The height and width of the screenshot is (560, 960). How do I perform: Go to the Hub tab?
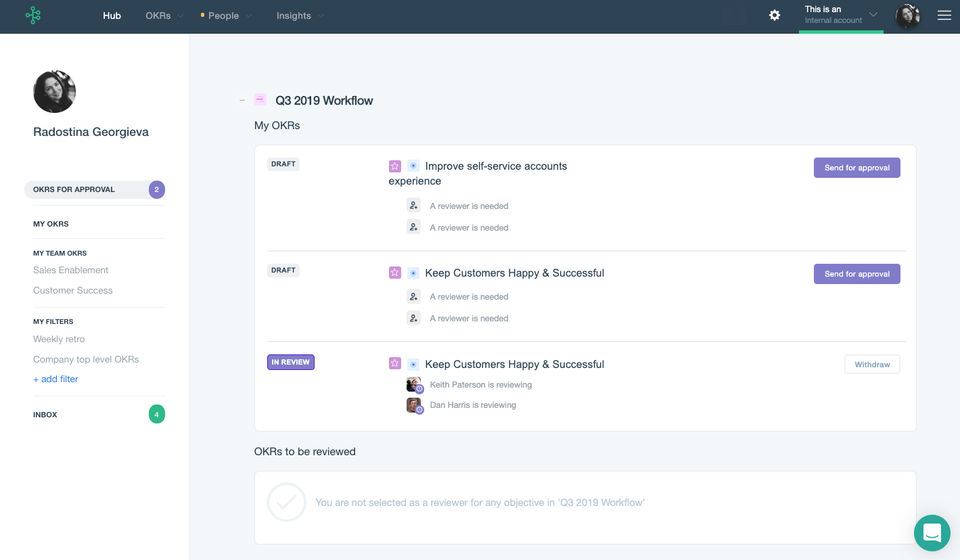112,16
